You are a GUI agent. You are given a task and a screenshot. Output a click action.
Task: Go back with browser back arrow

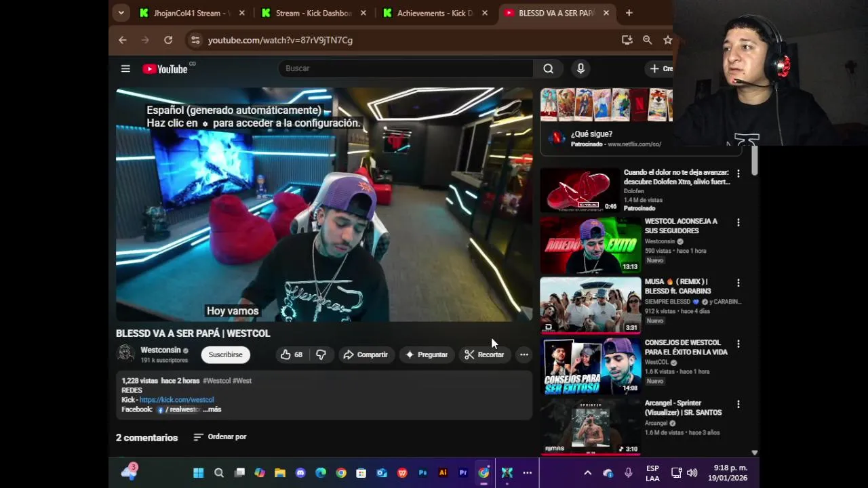[x=123, y=40]
